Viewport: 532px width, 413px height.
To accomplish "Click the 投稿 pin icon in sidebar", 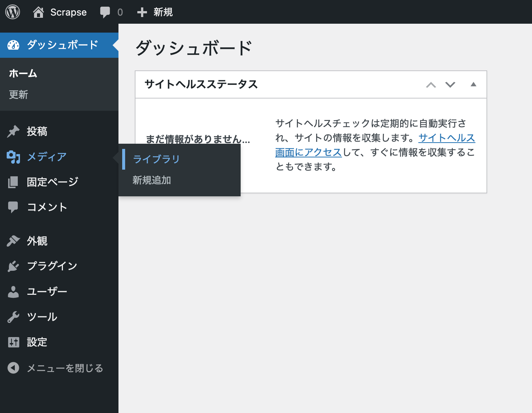I will [13, 131].
